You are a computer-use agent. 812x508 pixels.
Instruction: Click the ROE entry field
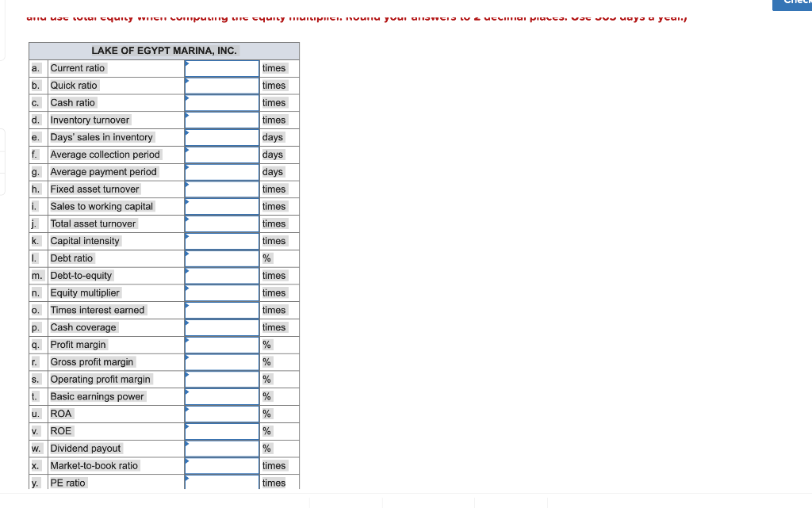click(222, 430)
